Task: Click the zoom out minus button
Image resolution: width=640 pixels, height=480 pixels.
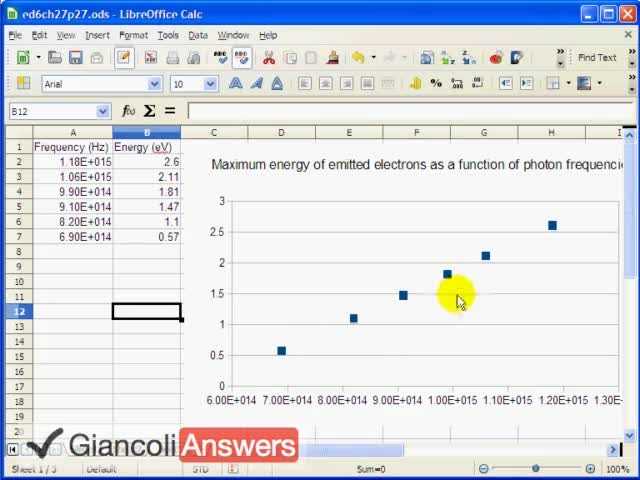Action: pyautogui.click(x=484, y=469)
